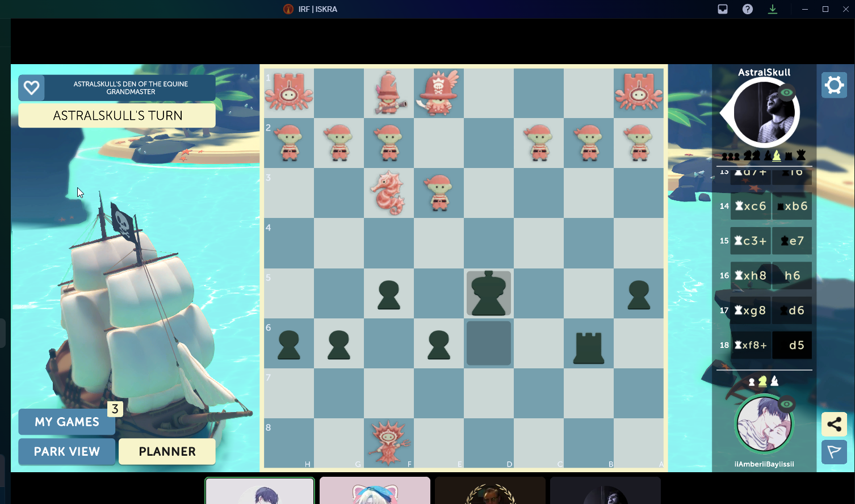Jump to latest move d5

pos(792,345)
